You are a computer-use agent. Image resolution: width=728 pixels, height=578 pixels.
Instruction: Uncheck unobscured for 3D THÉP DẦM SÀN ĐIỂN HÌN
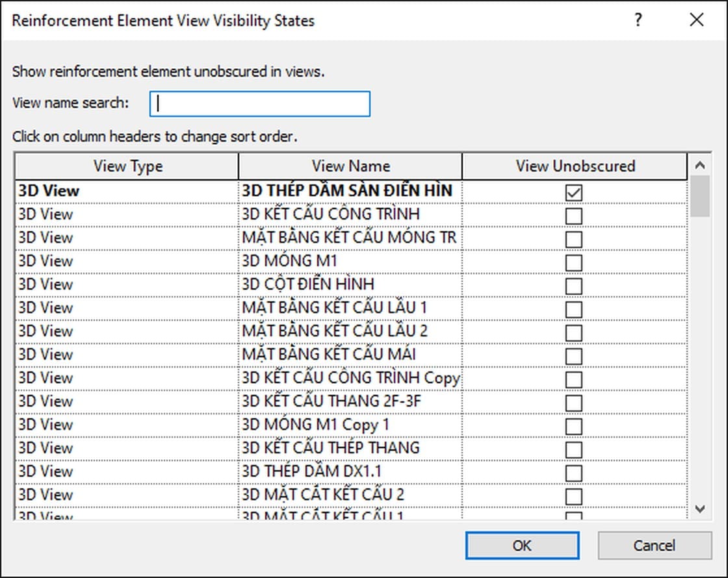point(574,192)
